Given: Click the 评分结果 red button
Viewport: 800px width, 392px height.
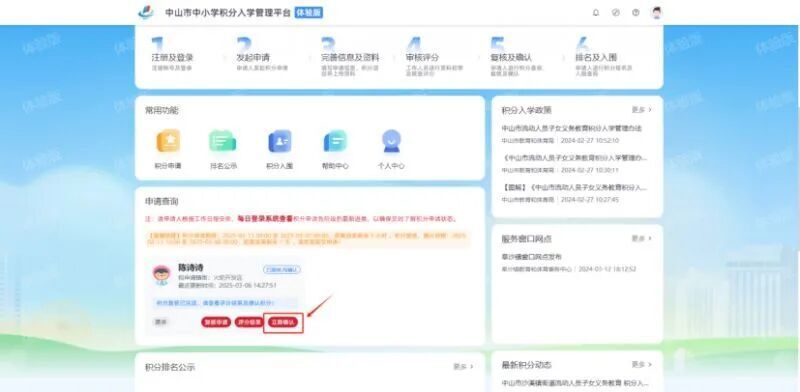Looking at the screenshot, I should coord(249,323).
